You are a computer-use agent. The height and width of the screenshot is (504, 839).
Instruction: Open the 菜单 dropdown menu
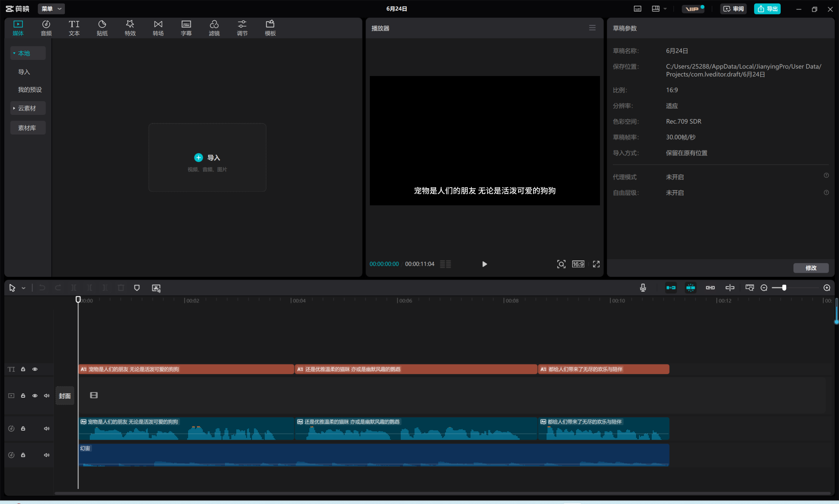pos(51,9)
